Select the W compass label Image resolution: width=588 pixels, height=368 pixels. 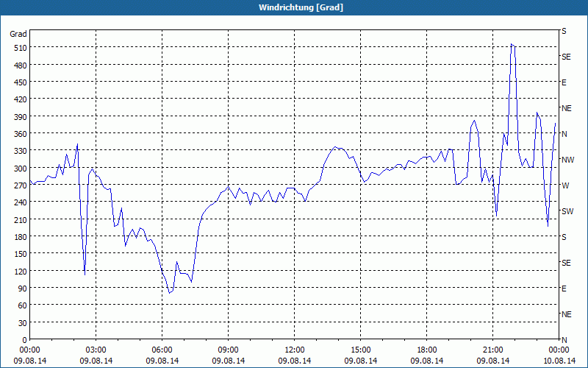[565, 185]
